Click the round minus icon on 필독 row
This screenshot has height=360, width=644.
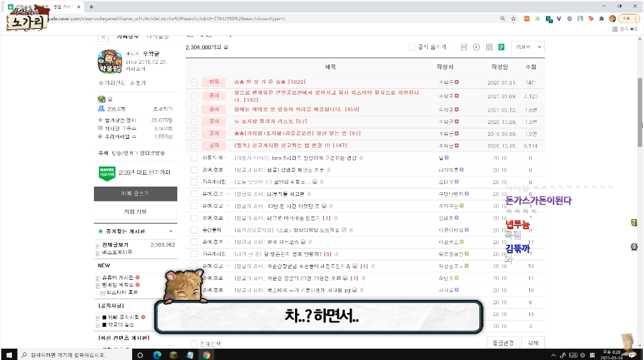pyautogui.click(x=194, y=82)
